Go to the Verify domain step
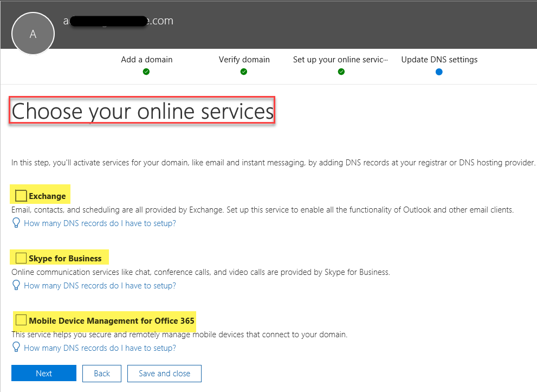The image size is (537, 392). [x=244, y=60]
